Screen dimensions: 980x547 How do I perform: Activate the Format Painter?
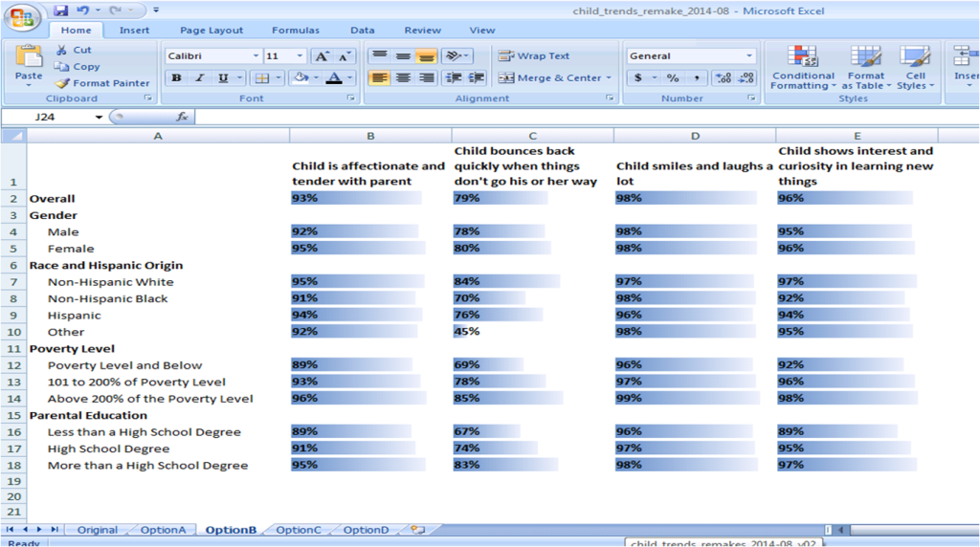coord(101,83)
